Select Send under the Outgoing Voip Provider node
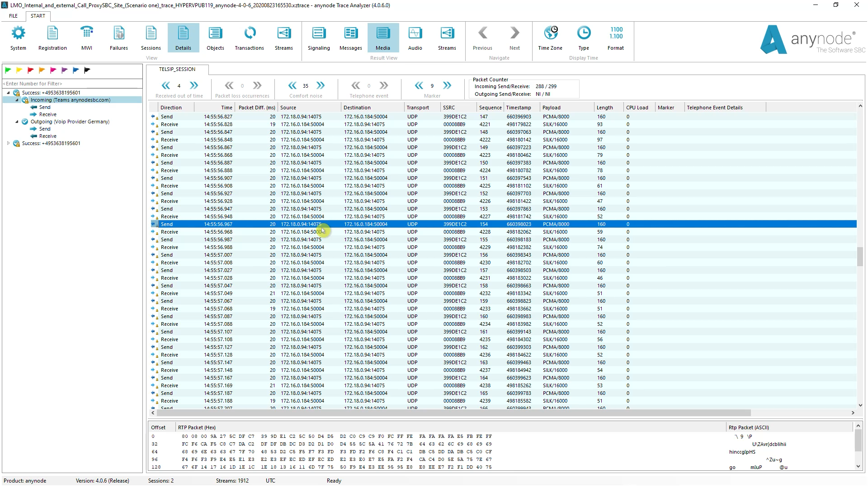Viewport: 868px width, 488px height. click(x=45, y=129)
